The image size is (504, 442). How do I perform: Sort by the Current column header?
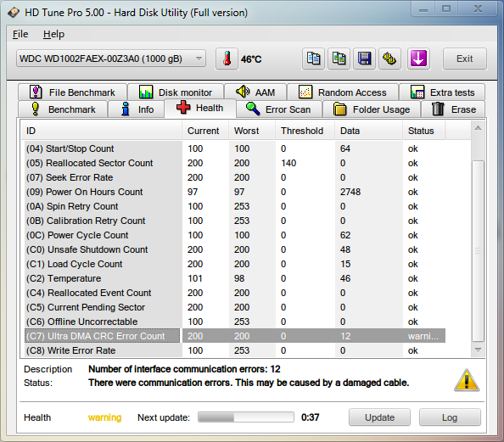[x=205, y=131]
